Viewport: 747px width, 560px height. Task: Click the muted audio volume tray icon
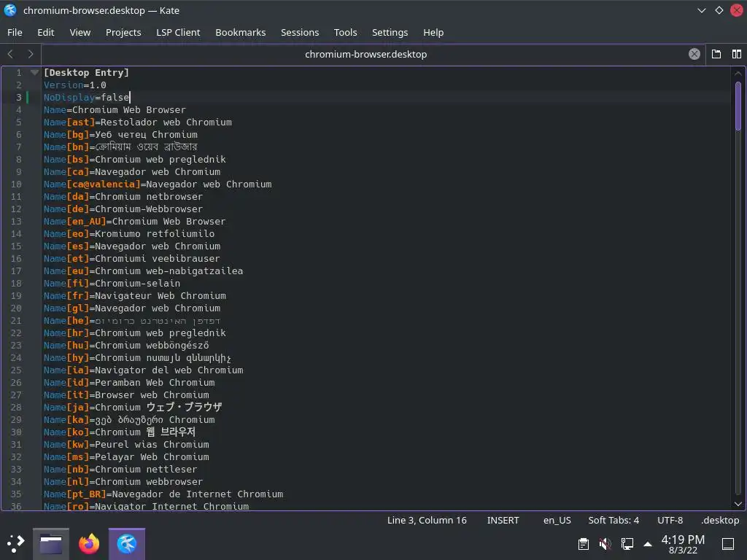pos(605,544)
